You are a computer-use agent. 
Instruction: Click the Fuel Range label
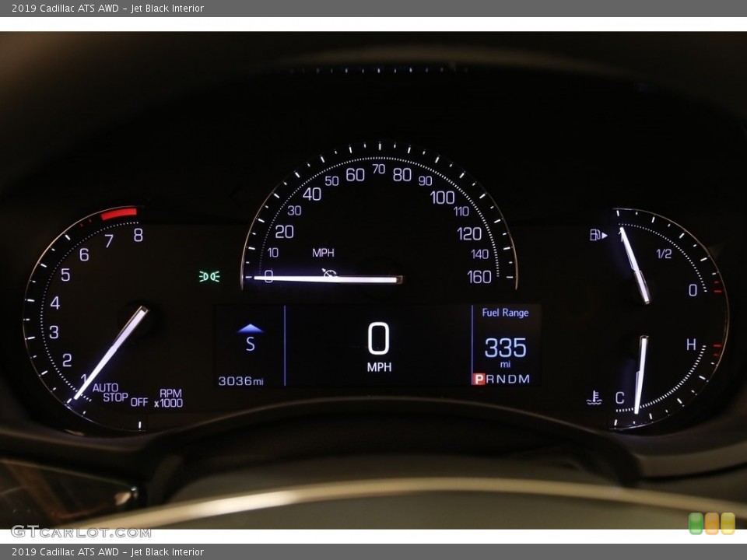pos(505,313)
